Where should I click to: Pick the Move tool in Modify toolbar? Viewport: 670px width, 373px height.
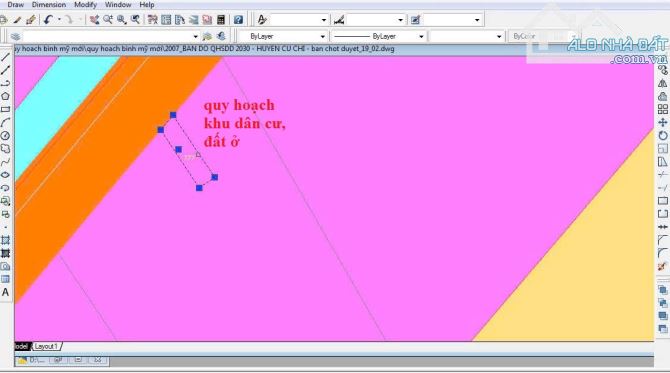(x=663, y=123)
